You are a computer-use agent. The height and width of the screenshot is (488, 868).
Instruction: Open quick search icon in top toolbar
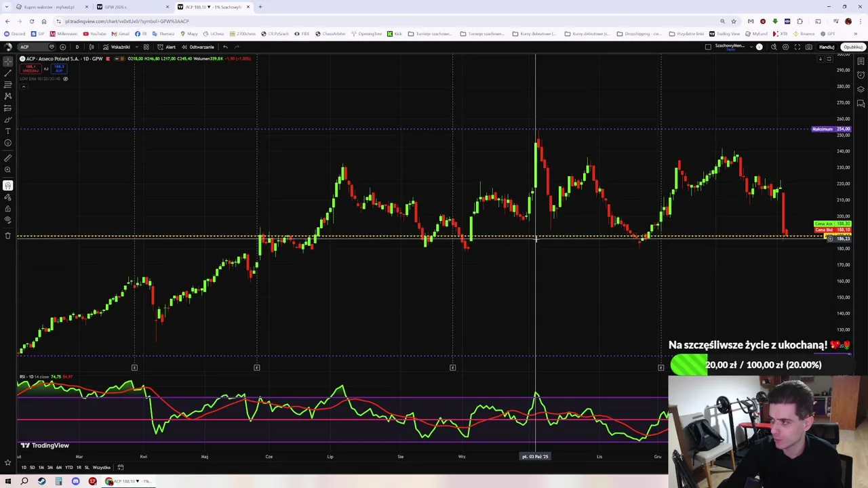(x=774, y=47)
